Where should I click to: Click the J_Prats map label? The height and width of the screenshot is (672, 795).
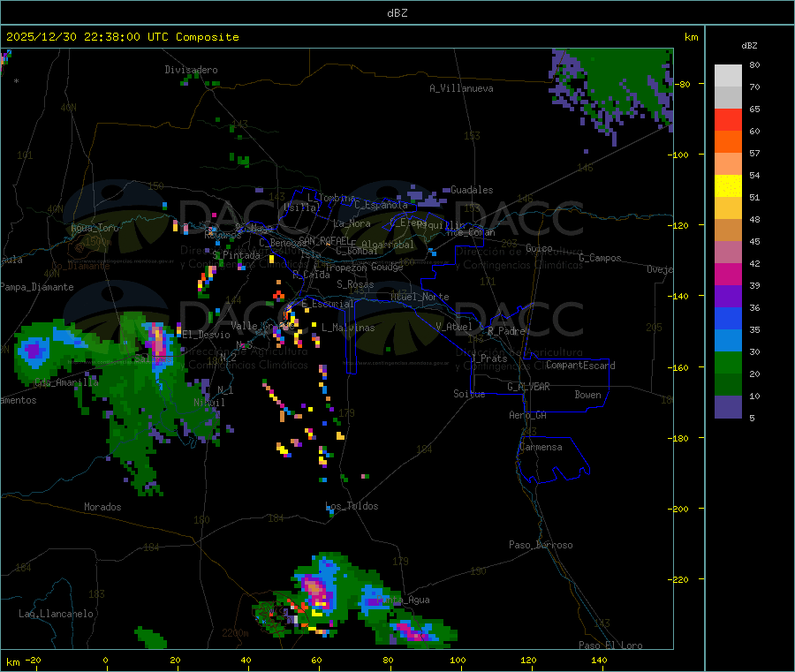click(489, 359)
